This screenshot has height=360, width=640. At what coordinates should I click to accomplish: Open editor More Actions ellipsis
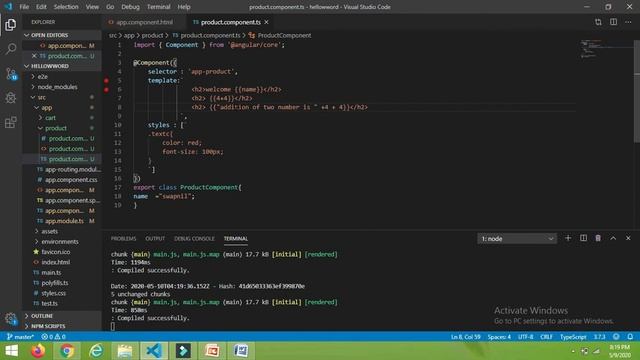(628, 22)
